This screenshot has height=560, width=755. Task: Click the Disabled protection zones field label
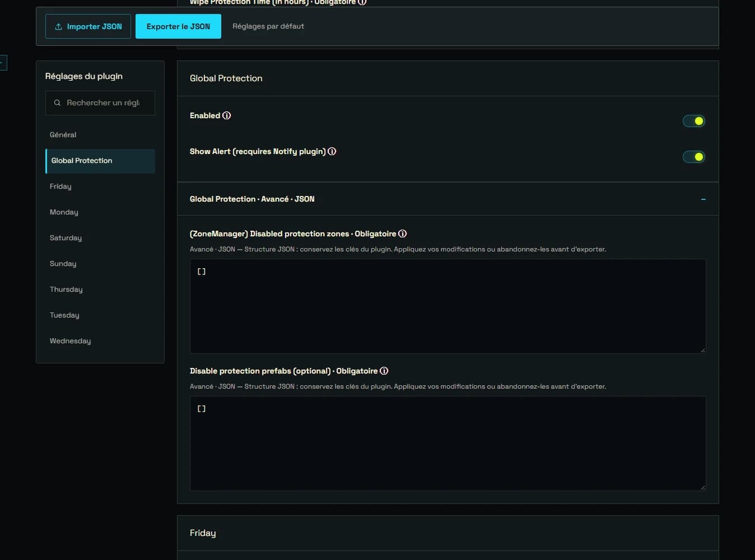point(293,234)
